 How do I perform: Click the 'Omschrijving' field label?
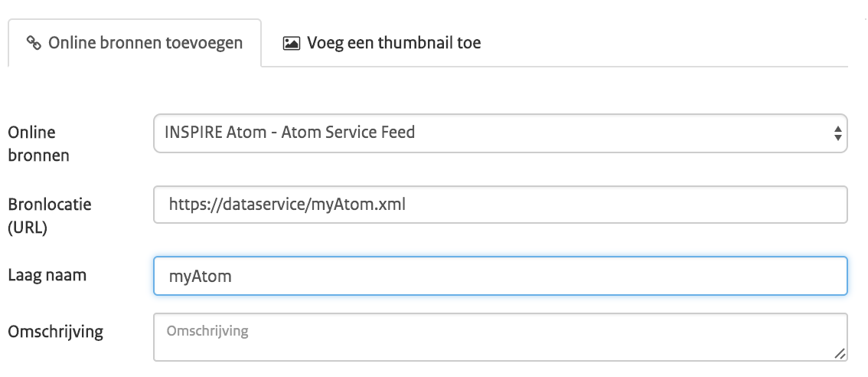[55, 332]
